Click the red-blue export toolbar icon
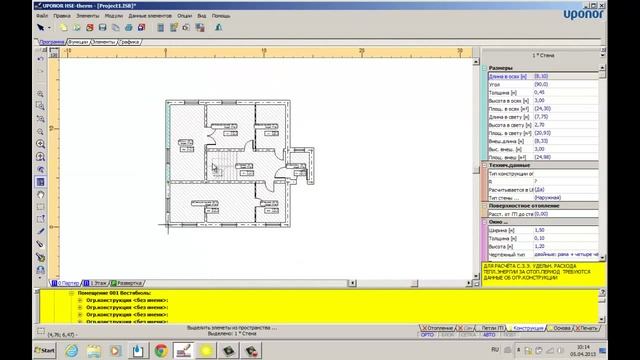Viewport: 640px width, 360px height. click(142, 27)
